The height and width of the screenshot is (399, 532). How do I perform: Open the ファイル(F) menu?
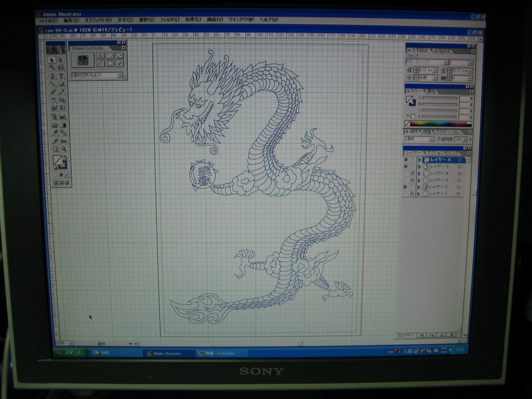click(48, 20)
